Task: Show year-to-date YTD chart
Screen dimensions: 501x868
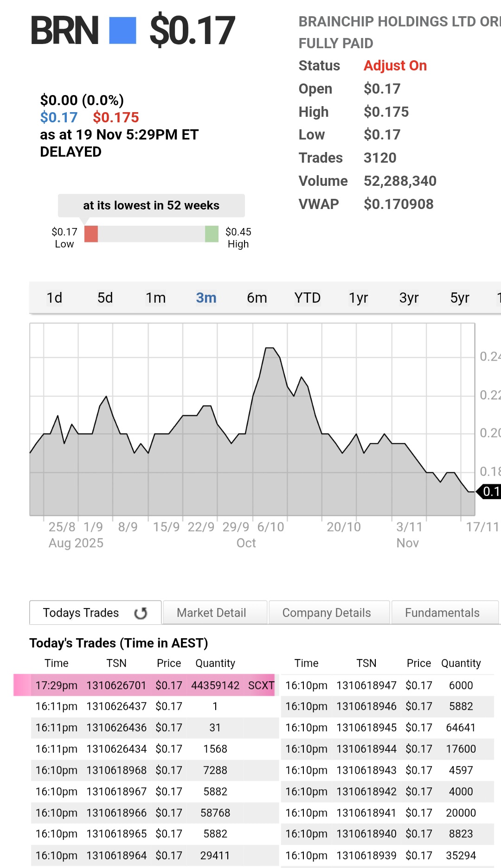Action: click(x=307, y=298)
